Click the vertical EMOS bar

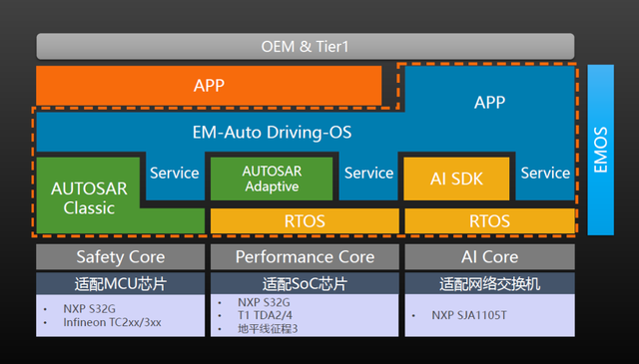tap(600, 150)
